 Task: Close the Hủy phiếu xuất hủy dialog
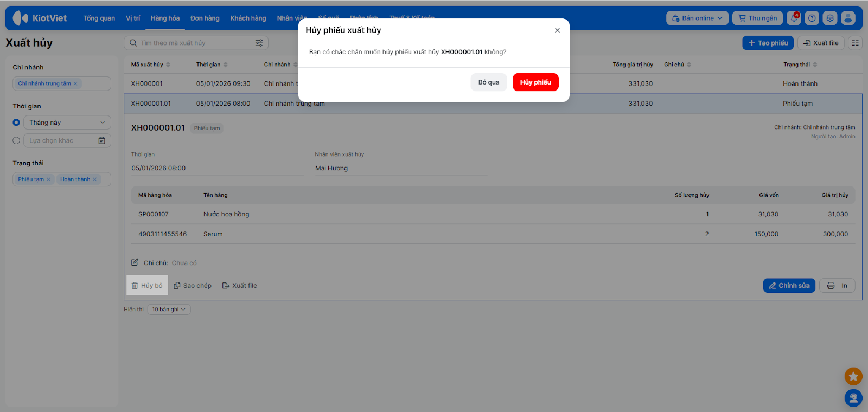pyautogui.click(x=557, y=30)
